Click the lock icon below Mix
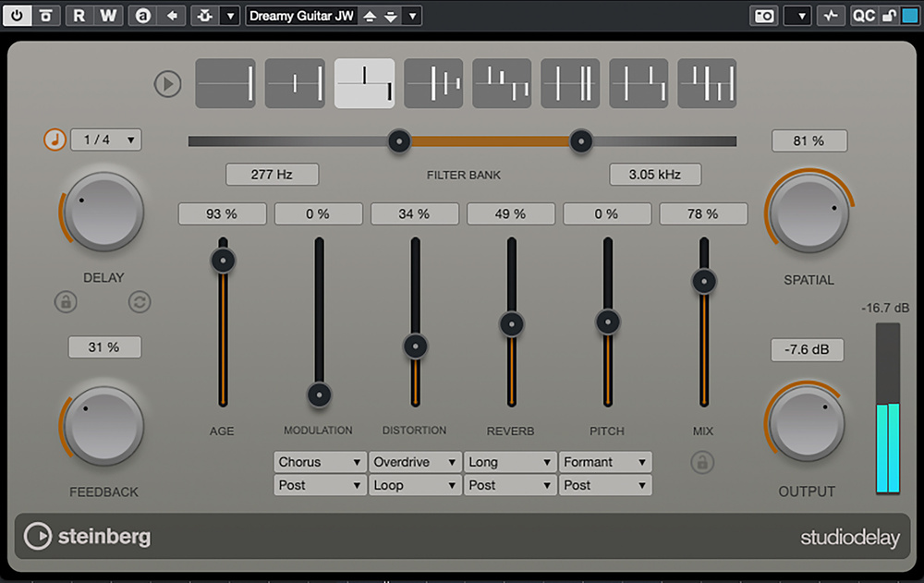This screenshot has height=583, width=924. coord(702,462)
